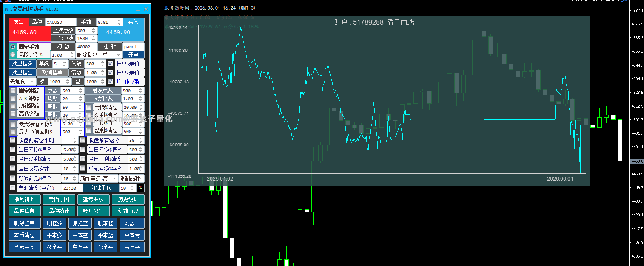Open 账户概况 account overview
The width and height of the screenshot is (644, 266).
click(94, 211)
